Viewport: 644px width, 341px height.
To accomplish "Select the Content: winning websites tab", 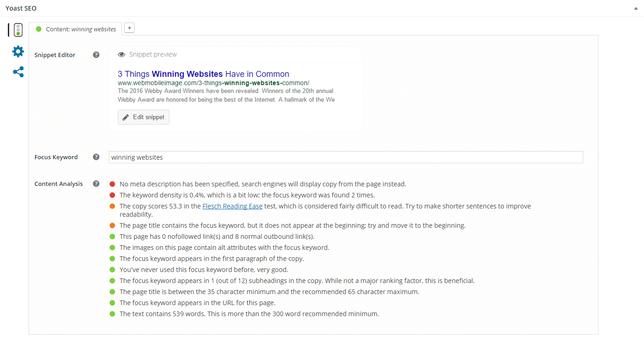I will tap(75, 29).
